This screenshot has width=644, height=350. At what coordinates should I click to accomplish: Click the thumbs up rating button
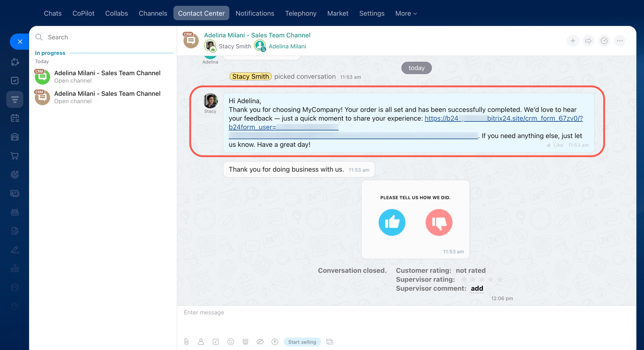pyautogui.click(x=392, y=222)
